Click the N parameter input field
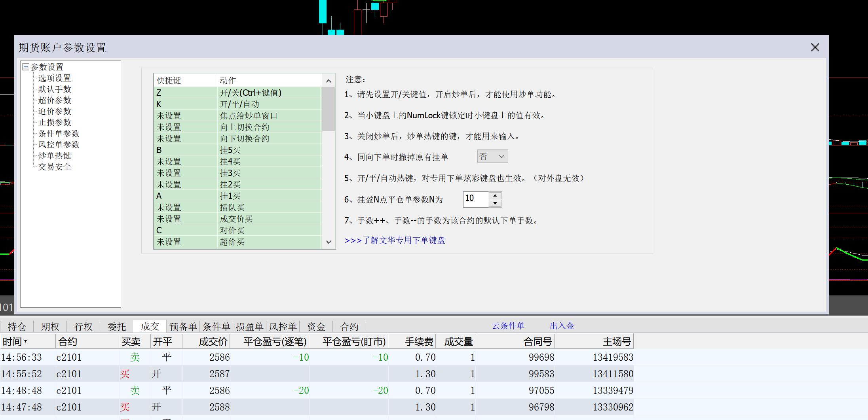Image resolution: width=868 pixels, height=420 pixels. (476, 199)
